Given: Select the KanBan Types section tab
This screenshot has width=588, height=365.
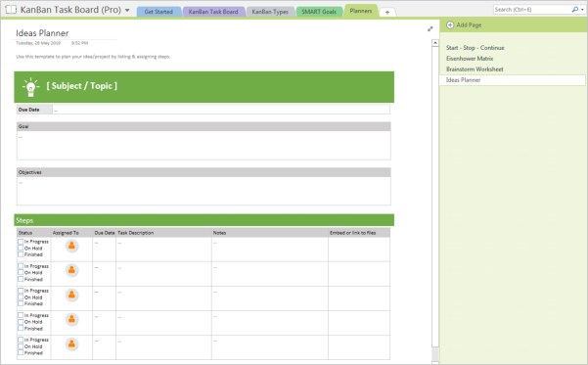Looking at the screenshot, I should 270,12.
